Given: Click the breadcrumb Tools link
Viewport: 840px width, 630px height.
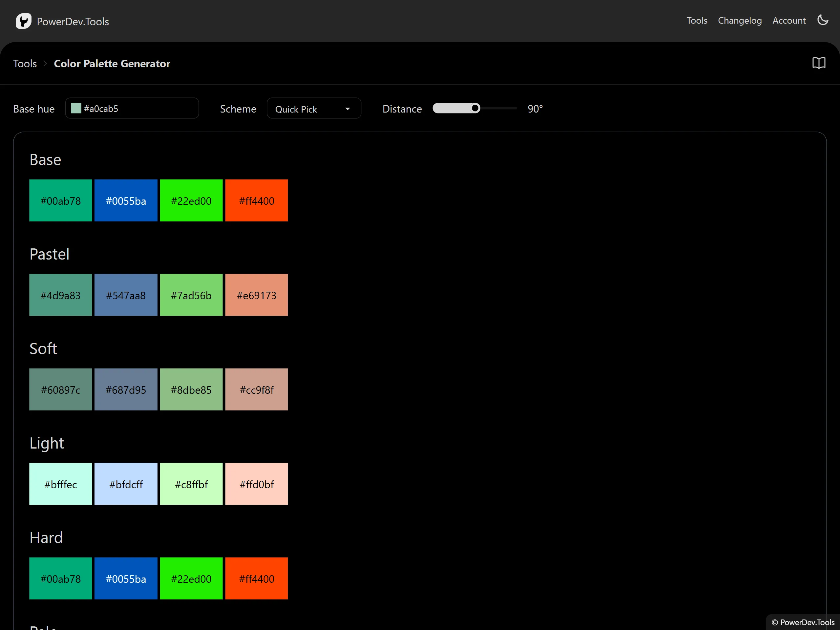Looking at the screenshot, I should coord(25,63).
